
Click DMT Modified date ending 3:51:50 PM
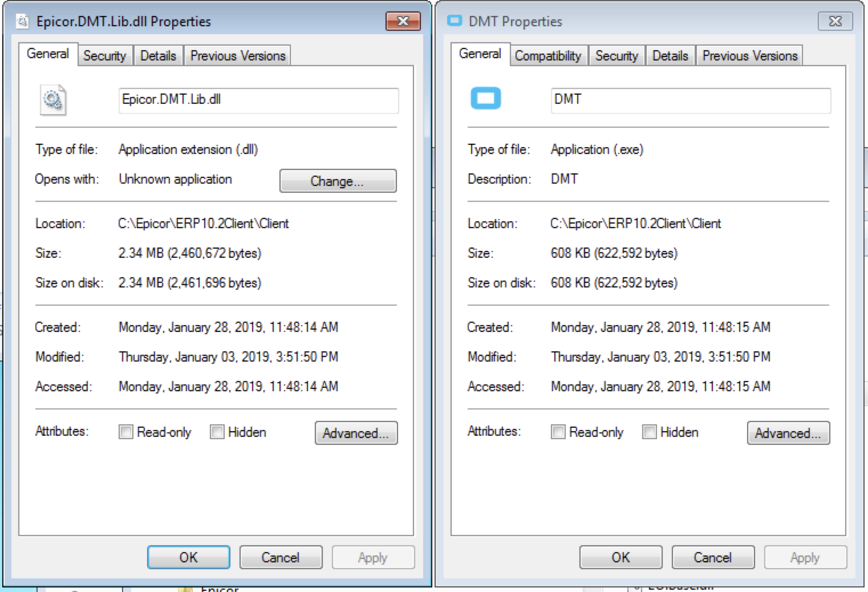(x=660, y=357)
